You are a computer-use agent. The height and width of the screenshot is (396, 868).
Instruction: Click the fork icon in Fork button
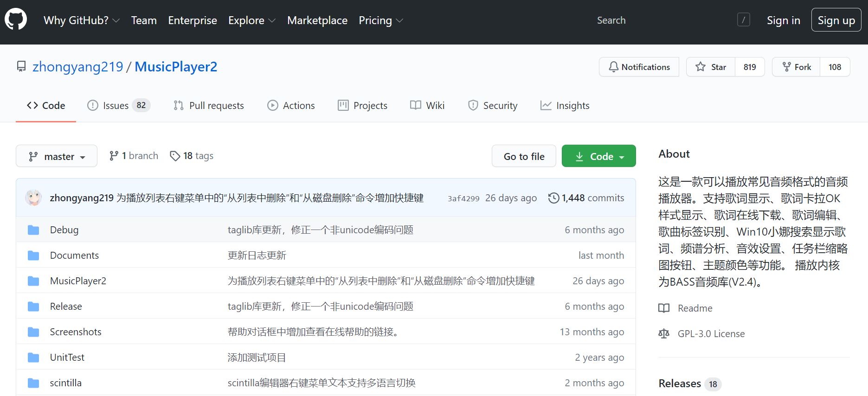click(x=786, y=67)
